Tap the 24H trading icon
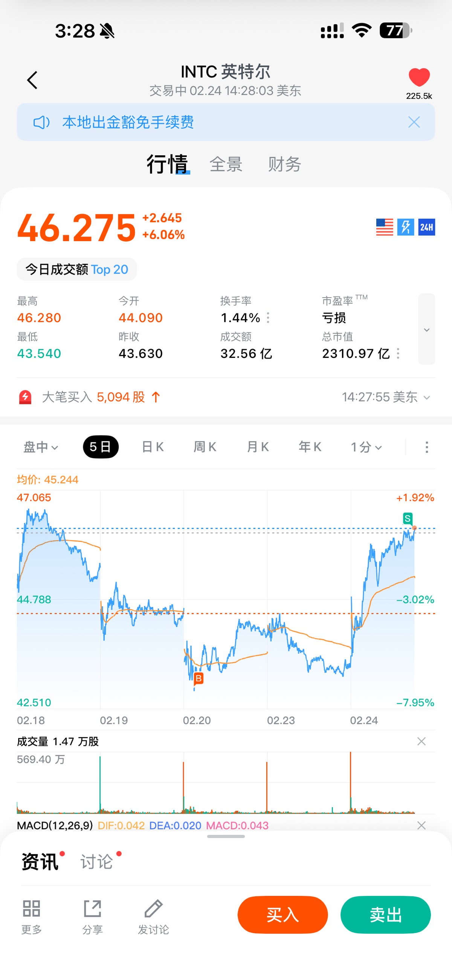This screenshot has height=980, width=452. pos(426,227)
